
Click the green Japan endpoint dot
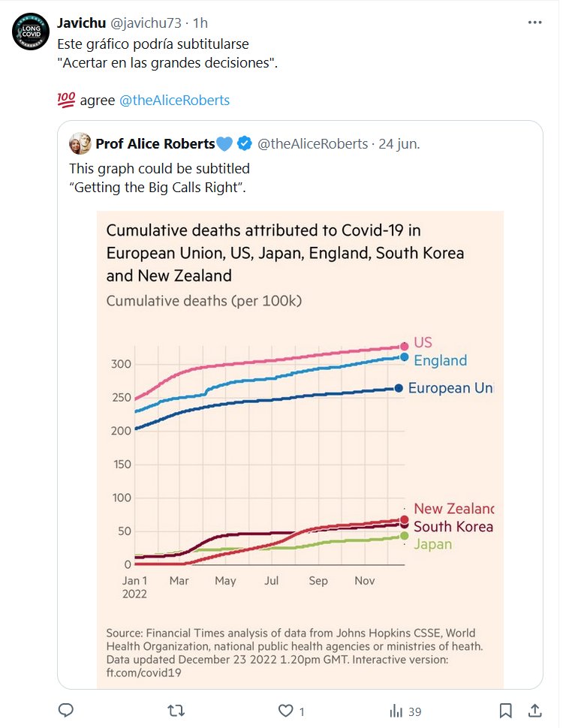404,536
